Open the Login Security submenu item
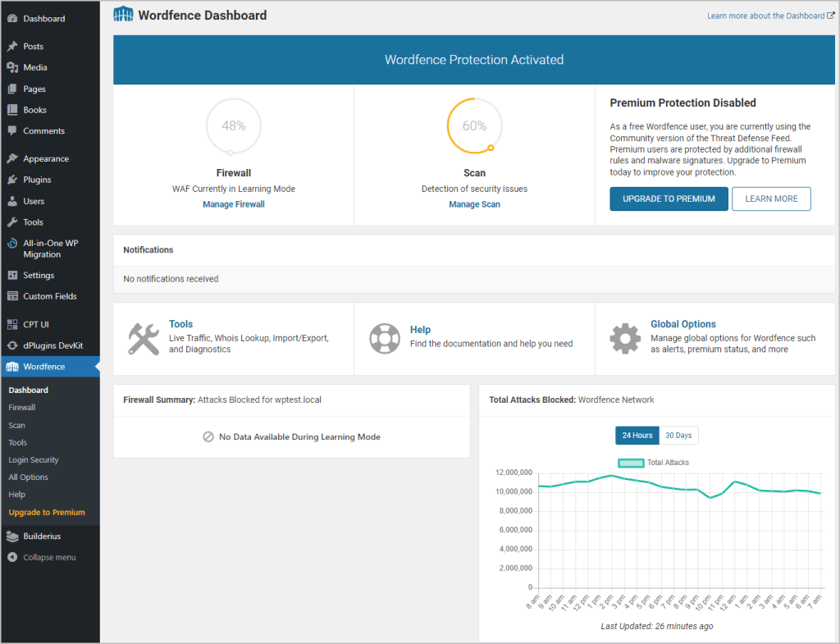840x644 pixels. (33, 459)
